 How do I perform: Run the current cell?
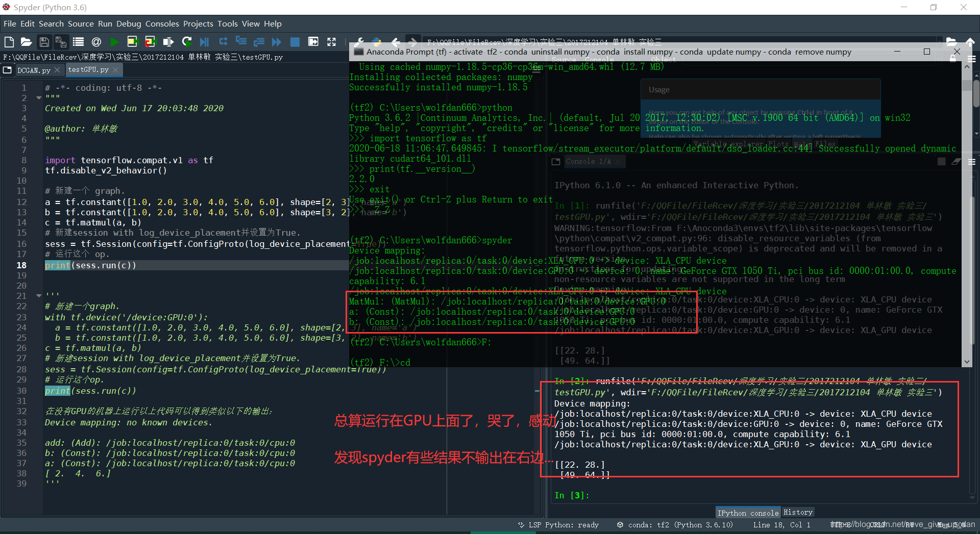[133, 42]
